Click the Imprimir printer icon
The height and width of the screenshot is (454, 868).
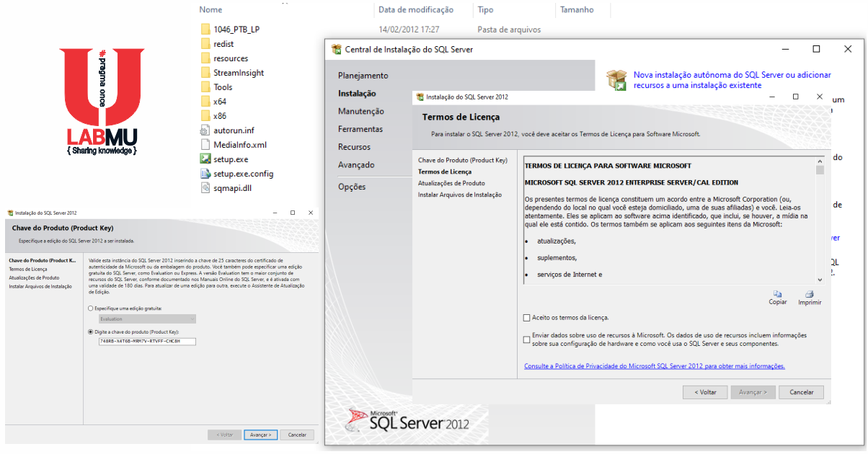[x=810, y=294]
